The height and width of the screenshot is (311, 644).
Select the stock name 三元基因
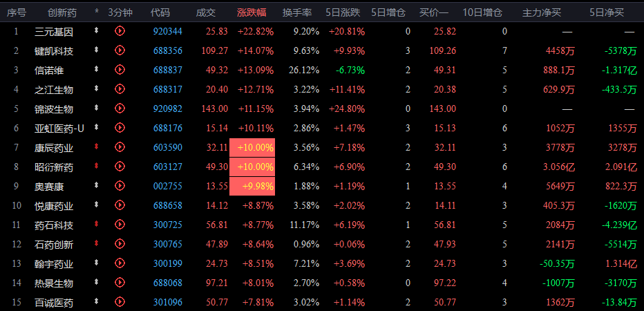54,32
